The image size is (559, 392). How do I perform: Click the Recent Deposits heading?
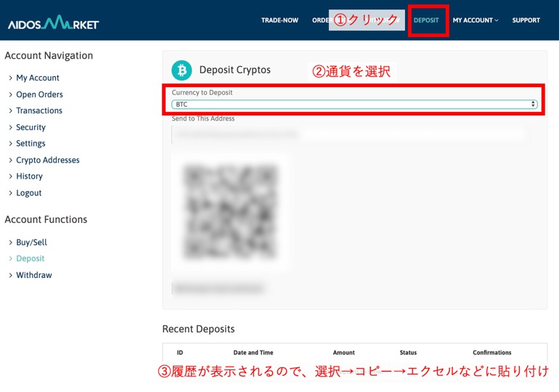tap(199, 329)
